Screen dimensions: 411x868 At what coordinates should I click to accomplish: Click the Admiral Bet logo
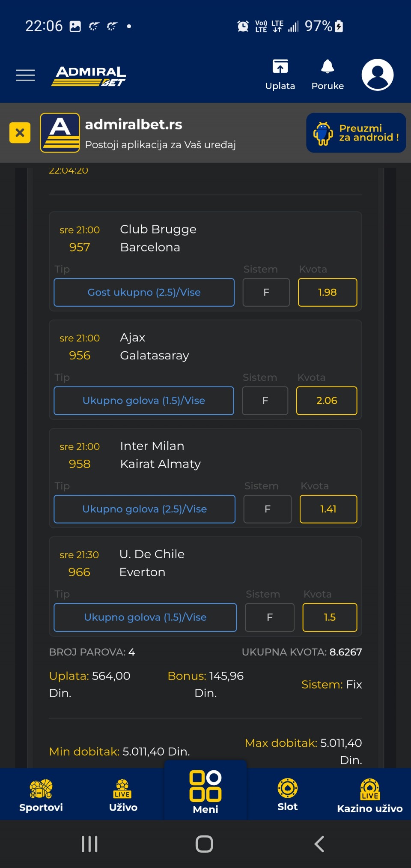pyautogui.click(x=89, y=76)
